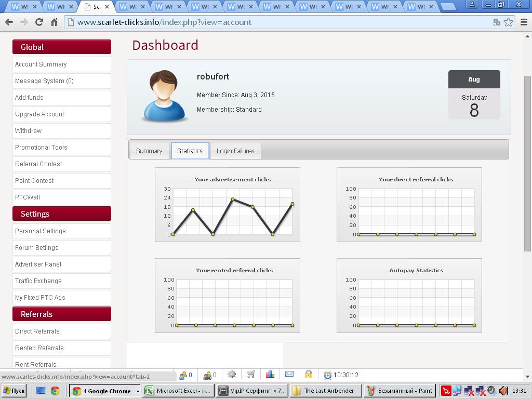Switch to the Summary tab
Viewport: 532px width, 399px height.
click(x=149, y=151)
